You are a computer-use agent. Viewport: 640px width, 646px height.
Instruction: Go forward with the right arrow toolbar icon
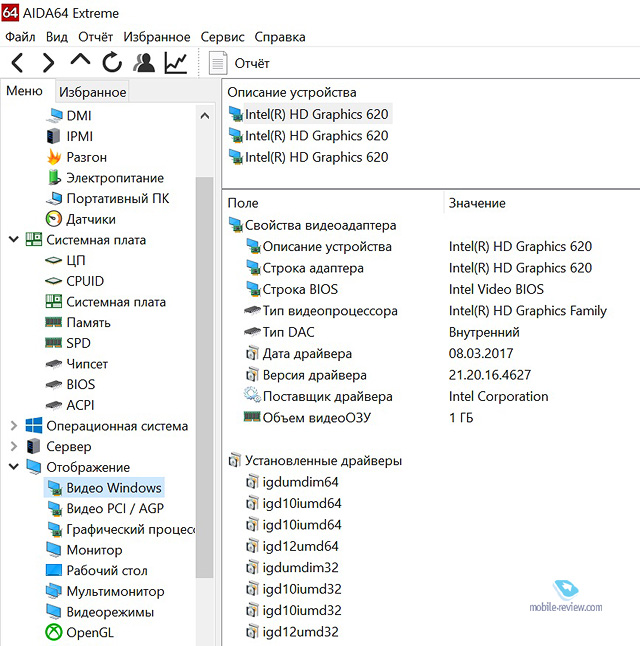pyautogui.click(x=48, y=63)
